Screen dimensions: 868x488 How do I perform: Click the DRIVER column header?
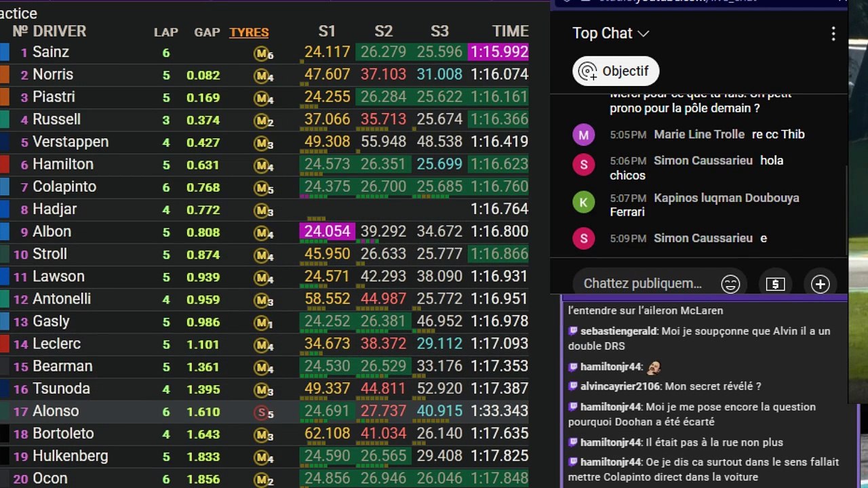coord(59,31)
